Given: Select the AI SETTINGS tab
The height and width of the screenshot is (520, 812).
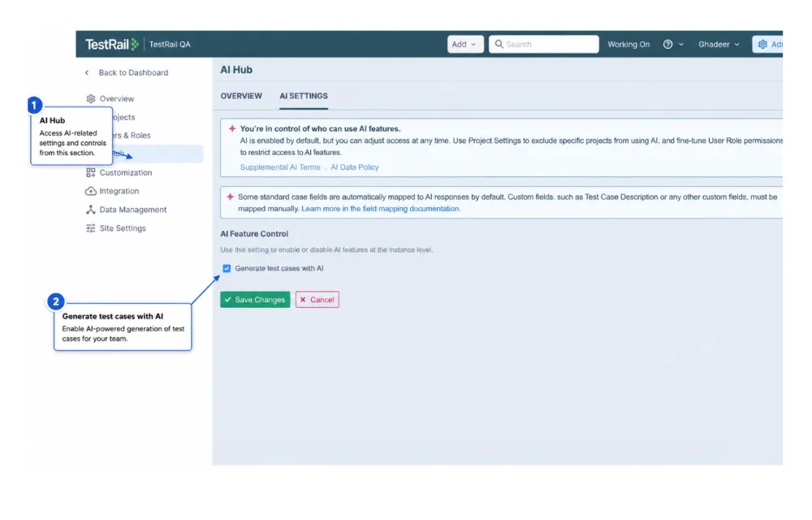Looking at the screenshot, I should pos(304,97).
